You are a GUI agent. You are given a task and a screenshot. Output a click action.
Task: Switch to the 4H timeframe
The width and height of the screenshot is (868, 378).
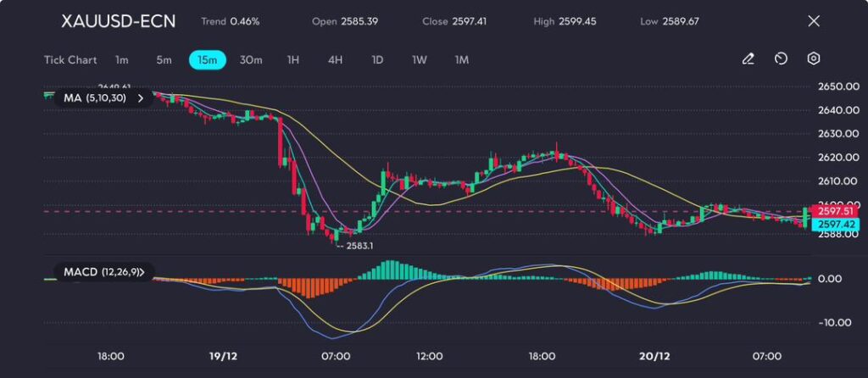[335, 60]
